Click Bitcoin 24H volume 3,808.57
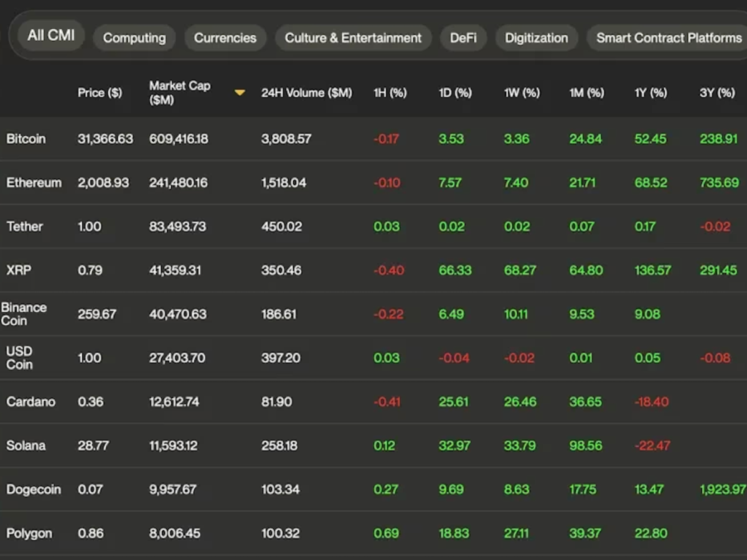The height and width of the screenshot is (560, 747). click(286, 139)
